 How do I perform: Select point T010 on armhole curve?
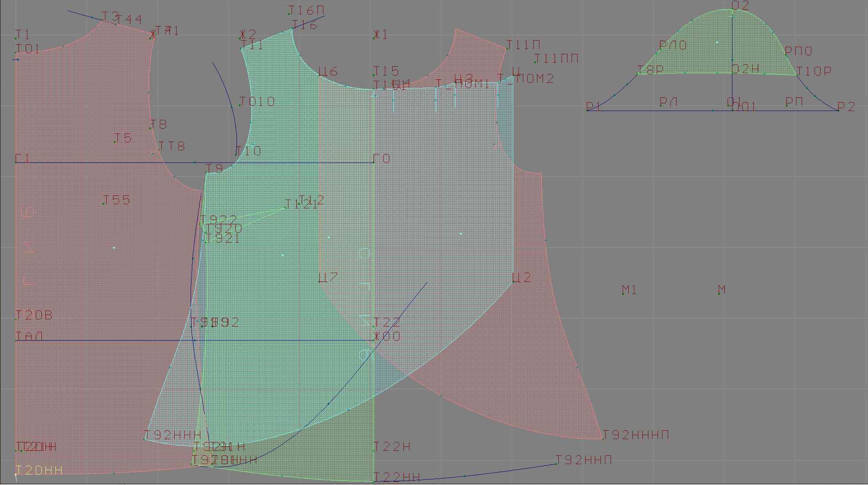pyautogui.click(x=240, y=105)
